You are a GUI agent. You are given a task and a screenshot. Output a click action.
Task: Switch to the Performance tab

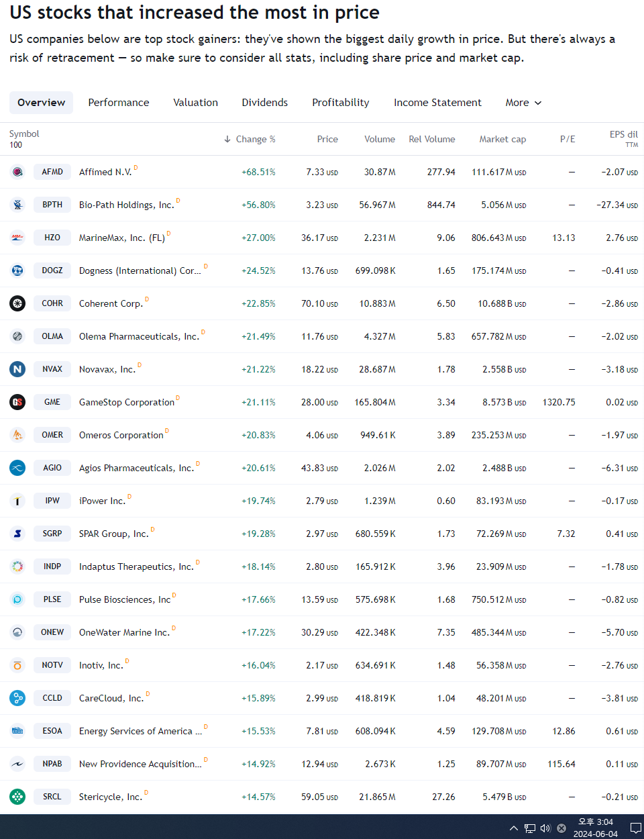click(x=119, y=103)
